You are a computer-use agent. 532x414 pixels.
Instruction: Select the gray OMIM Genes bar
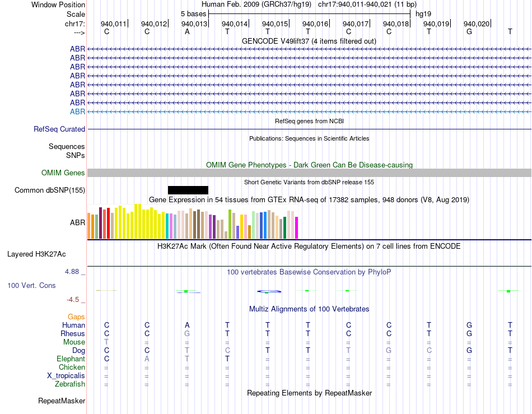[309, 173]
